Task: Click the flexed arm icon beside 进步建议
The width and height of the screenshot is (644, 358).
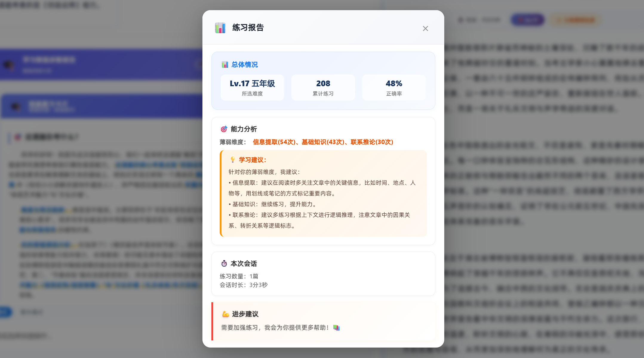Action: coord(226,314)
